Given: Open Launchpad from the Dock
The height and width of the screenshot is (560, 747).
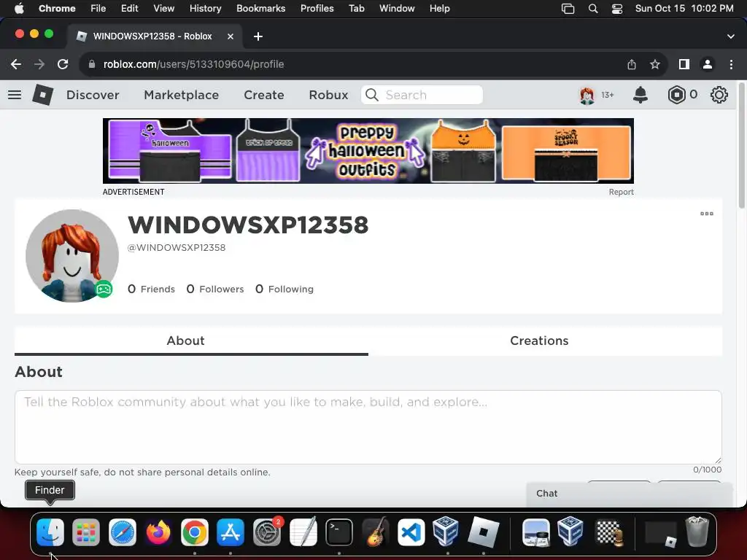Looking at the screenshot, I should point(86,532).
